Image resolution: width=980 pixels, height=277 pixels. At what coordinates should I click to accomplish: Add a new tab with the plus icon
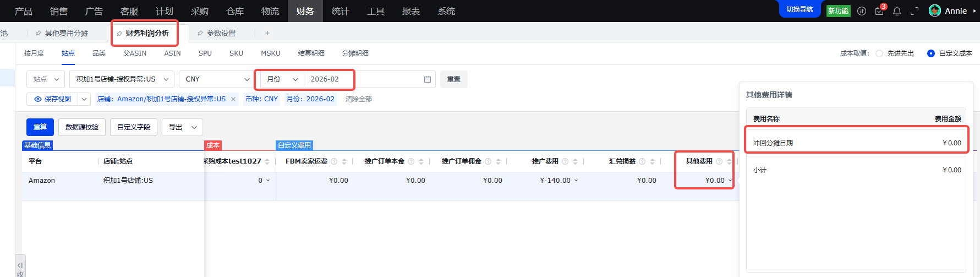tap(267, 33)
